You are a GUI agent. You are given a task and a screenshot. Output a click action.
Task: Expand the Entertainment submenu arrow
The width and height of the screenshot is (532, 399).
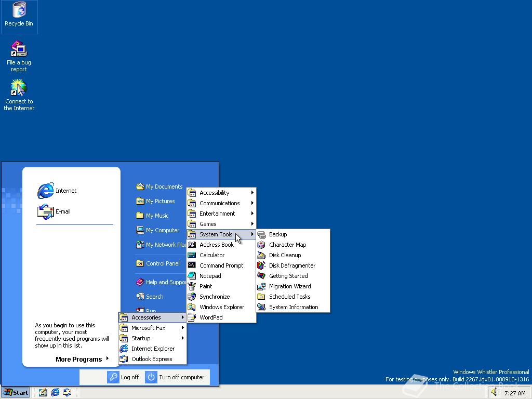point(252,214)
